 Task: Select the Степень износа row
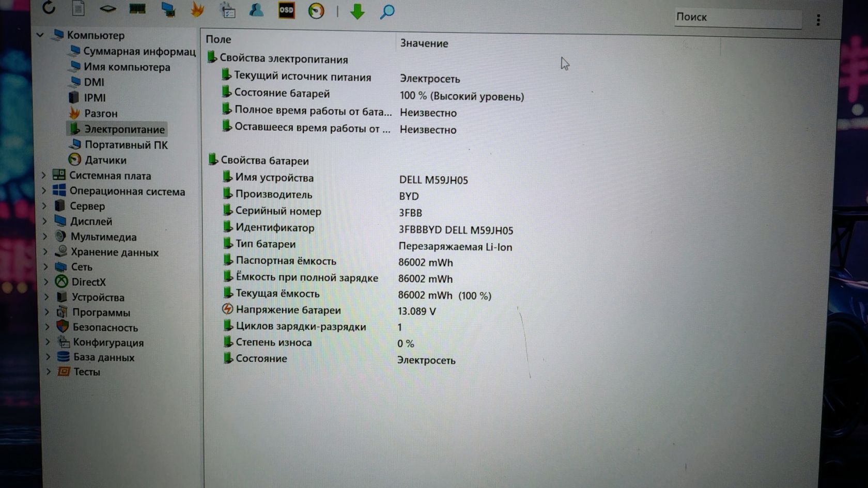318,343
